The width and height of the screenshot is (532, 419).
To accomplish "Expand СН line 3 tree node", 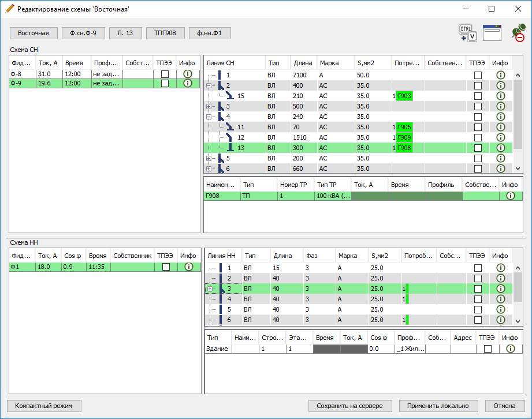I will (209, 106).
